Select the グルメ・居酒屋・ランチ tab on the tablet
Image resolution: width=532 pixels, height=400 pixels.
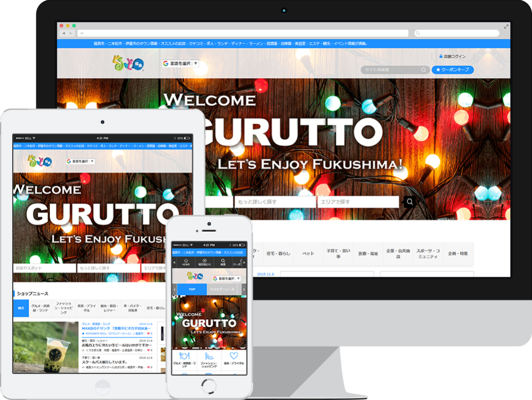coord(40,308)
